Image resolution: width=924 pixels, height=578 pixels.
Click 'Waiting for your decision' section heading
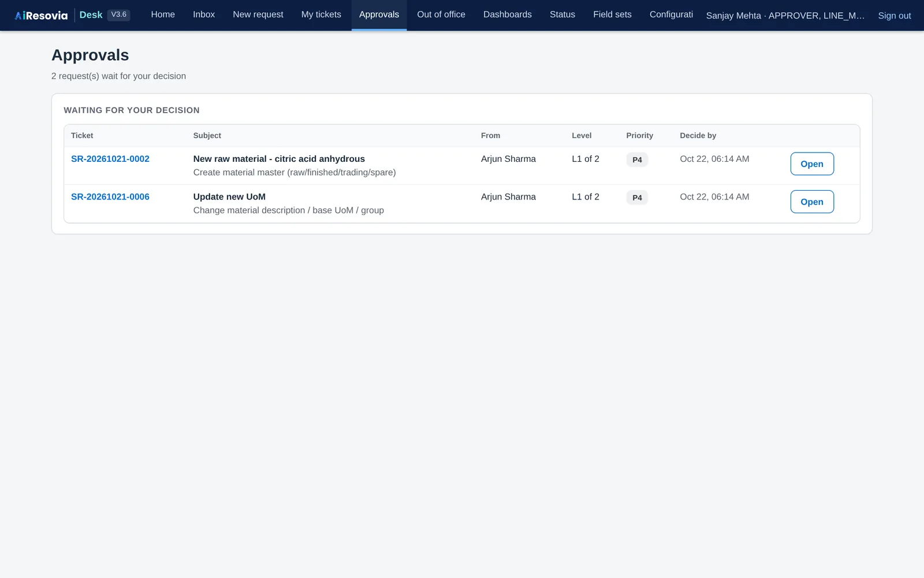click(x=132, y=110)
